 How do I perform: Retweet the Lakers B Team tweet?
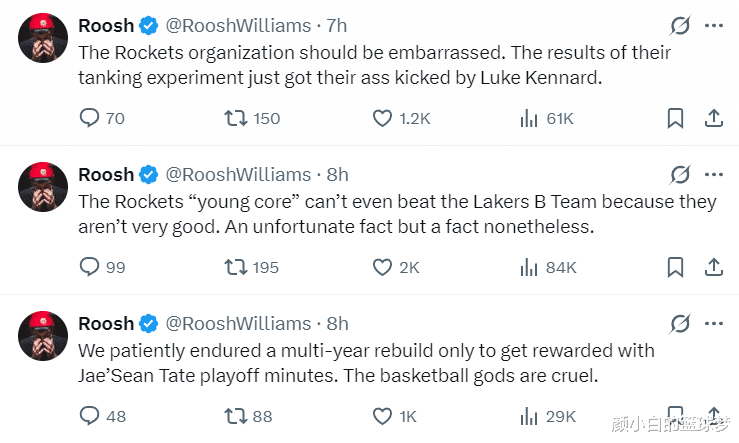pos(234,267)
